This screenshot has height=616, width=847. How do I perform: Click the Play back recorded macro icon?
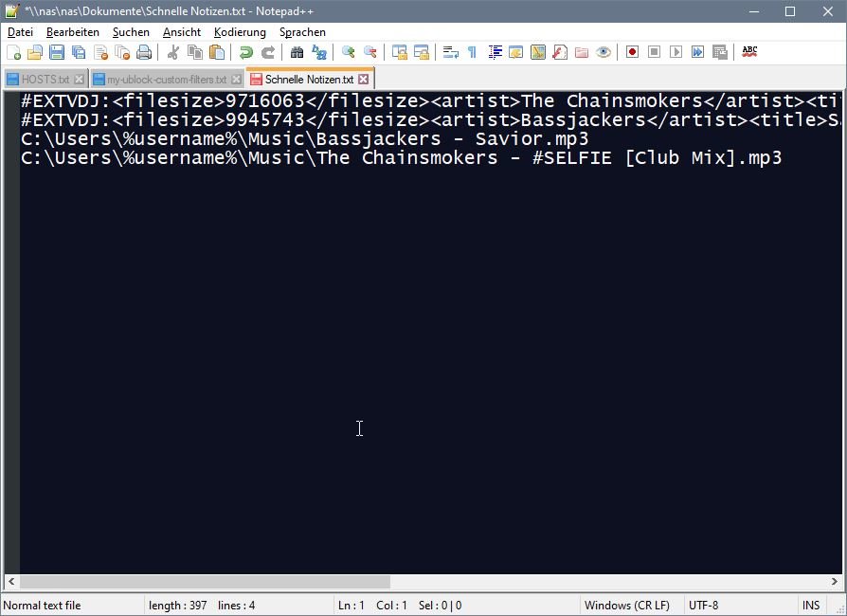[x=676, y=52]
